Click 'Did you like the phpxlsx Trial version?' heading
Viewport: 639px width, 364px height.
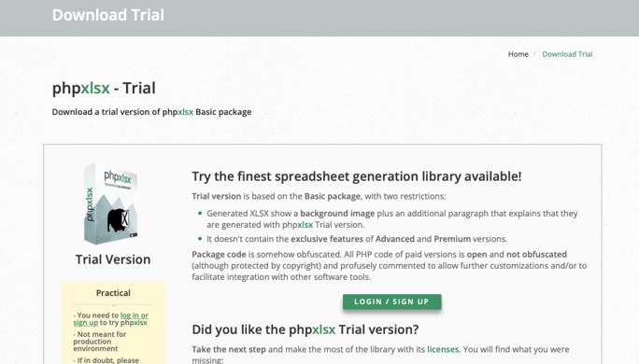click(x=305, y=329)
